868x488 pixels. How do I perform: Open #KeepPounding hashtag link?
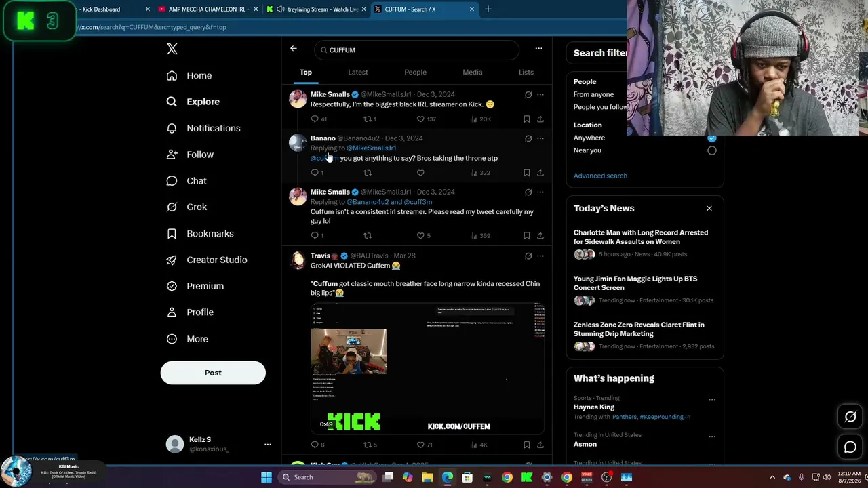(x=662, y=417)
